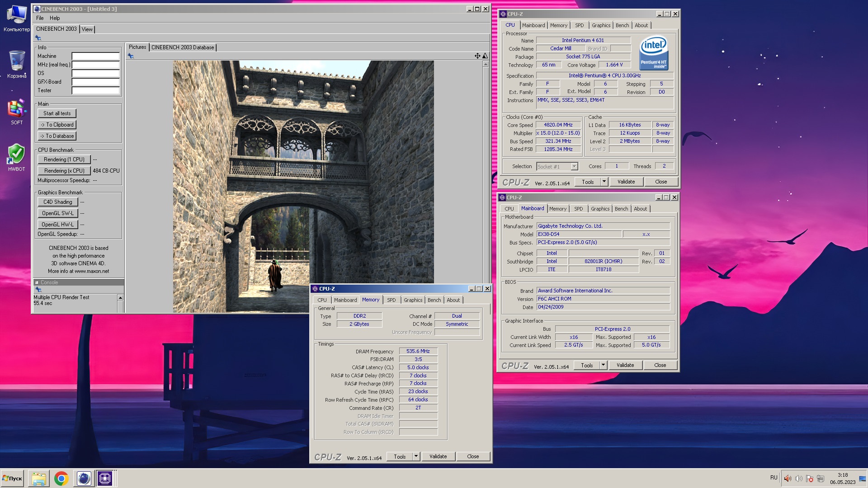868x488 pixels.
Task: Select the Pictures tab
Action: [x=137, y=47]
